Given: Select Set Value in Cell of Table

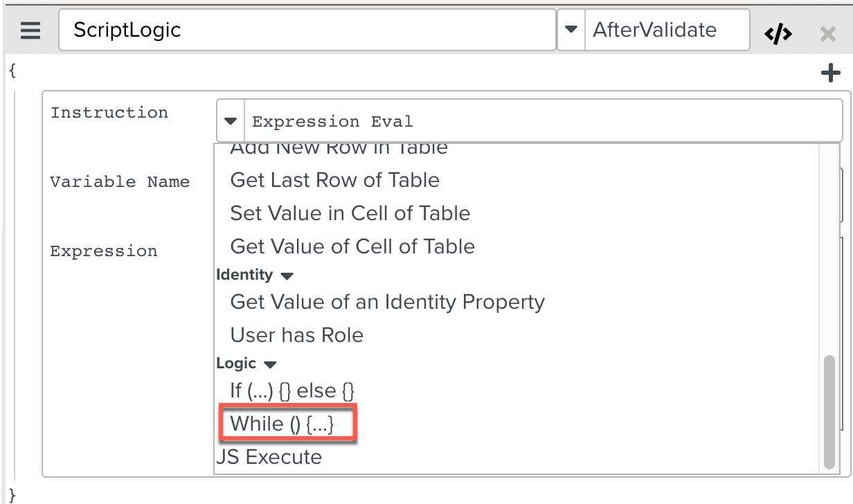Looking at the screenshot, I should click(x=350, y=213).
